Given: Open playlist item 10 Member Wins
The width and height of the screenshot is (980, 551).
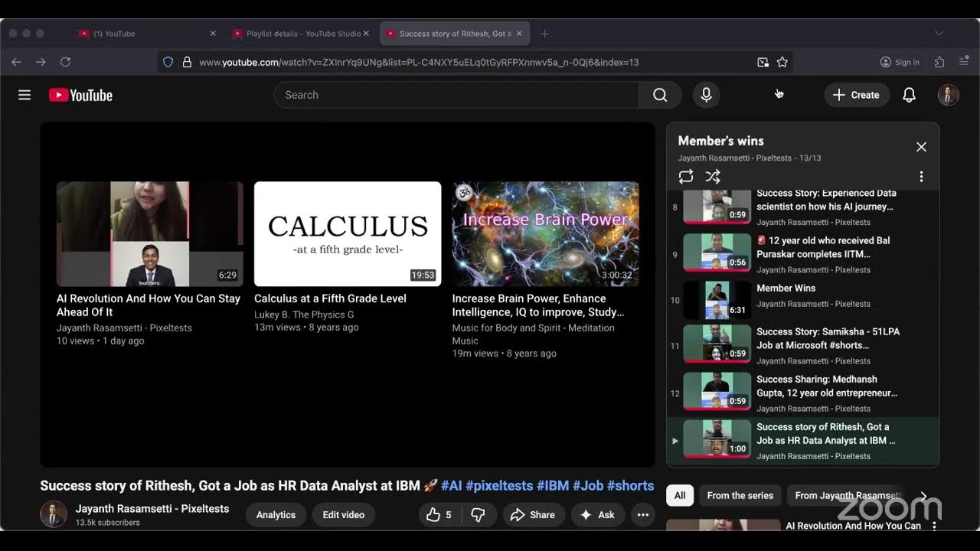Looking at the screenshot, I should click(x=803, y=300).
